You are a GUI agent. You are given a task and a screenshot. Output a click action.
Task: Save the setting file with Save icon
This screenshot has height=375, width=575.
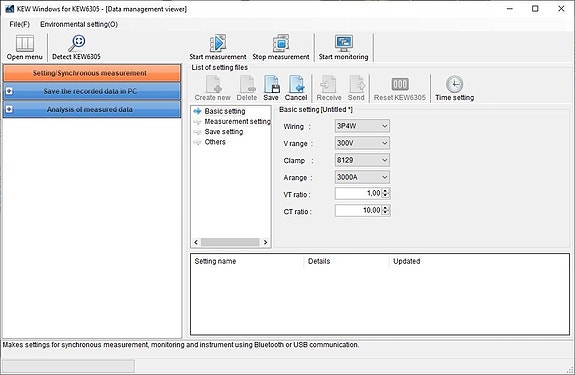click(271, 84)
